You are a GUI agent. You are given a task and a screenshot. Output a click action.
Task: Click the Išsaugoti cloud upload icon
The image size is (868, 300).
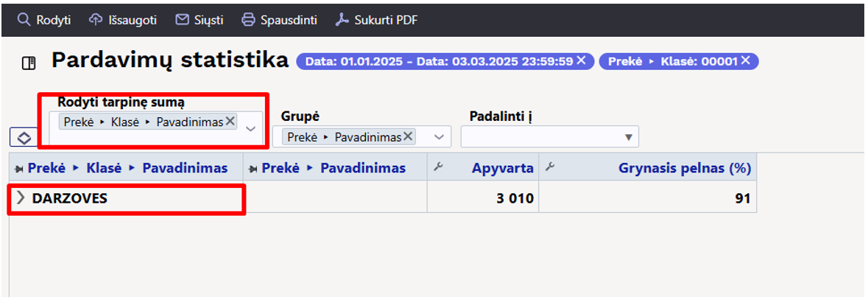95,20
